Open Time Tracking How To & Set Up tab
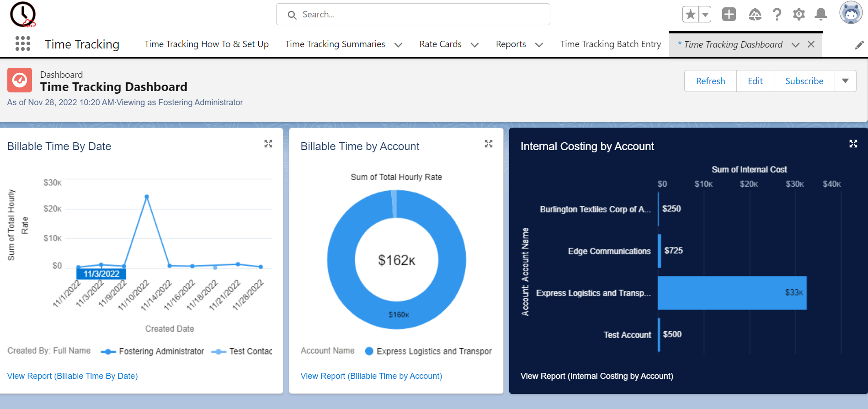This screenshot has height=409, width=868. tap(206, 44)
